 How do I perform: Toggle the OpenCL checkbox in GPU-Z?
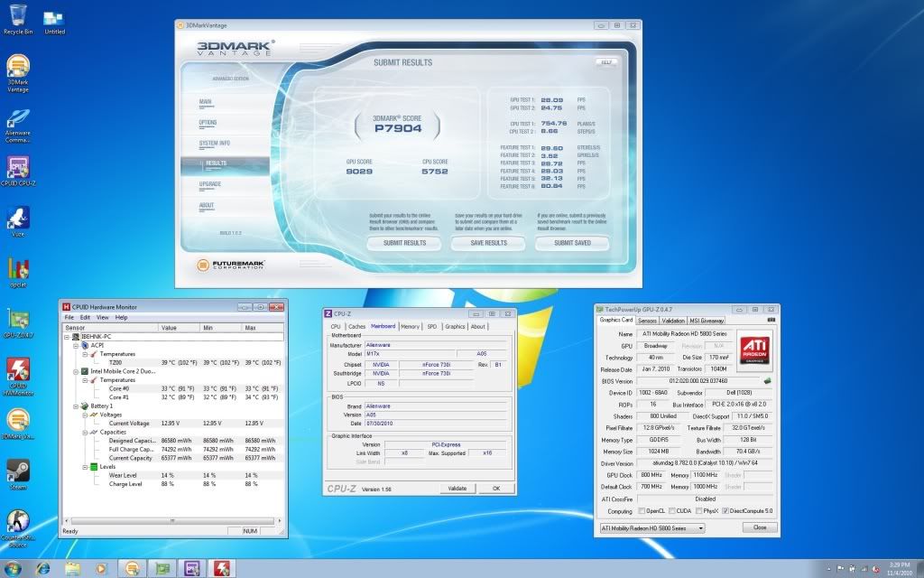642,511
